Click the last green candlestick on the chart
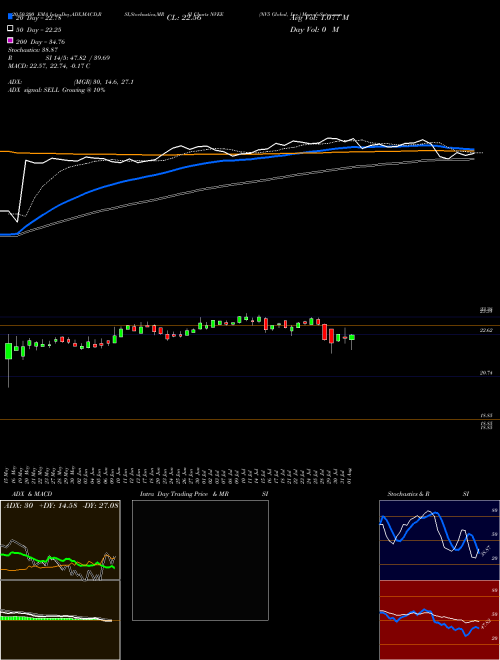Screen dimensions: 500x660 351,338
